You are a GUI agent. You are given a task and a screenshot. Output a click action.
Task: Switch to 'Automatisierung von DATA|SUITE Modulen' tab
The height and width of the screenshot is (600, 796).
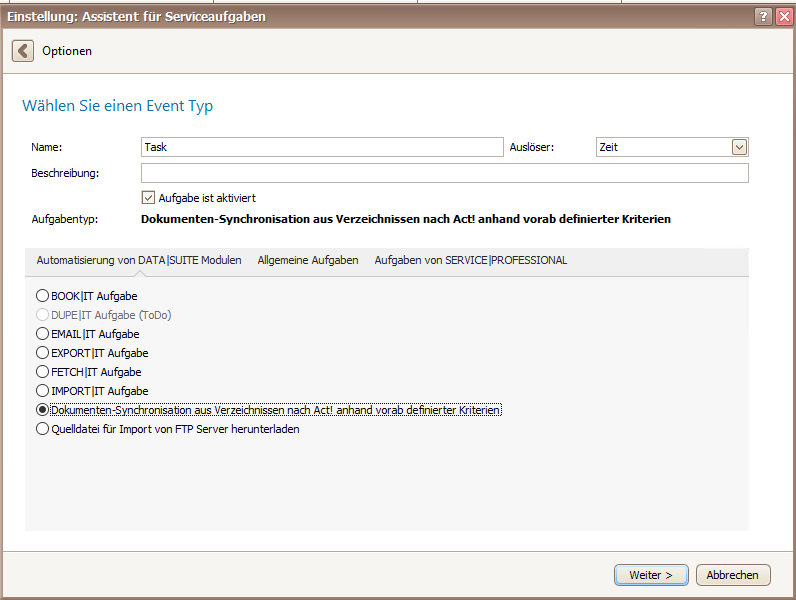click(139, 260)
